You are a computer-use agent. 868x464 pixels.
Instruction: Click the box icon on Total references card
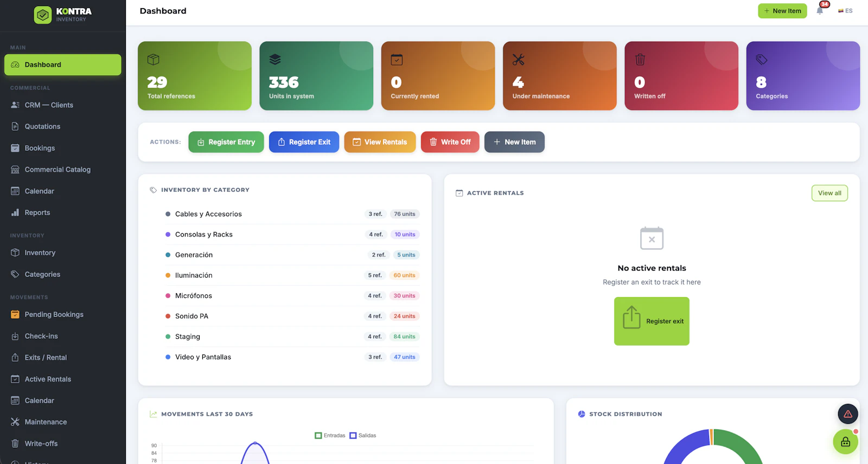tap(154, 59)
